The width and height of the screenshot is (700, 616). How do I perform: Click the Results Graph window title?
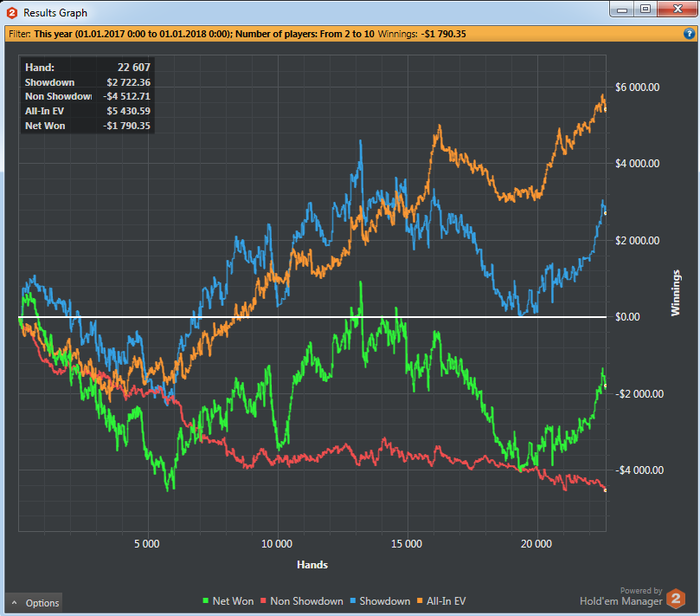55,13
